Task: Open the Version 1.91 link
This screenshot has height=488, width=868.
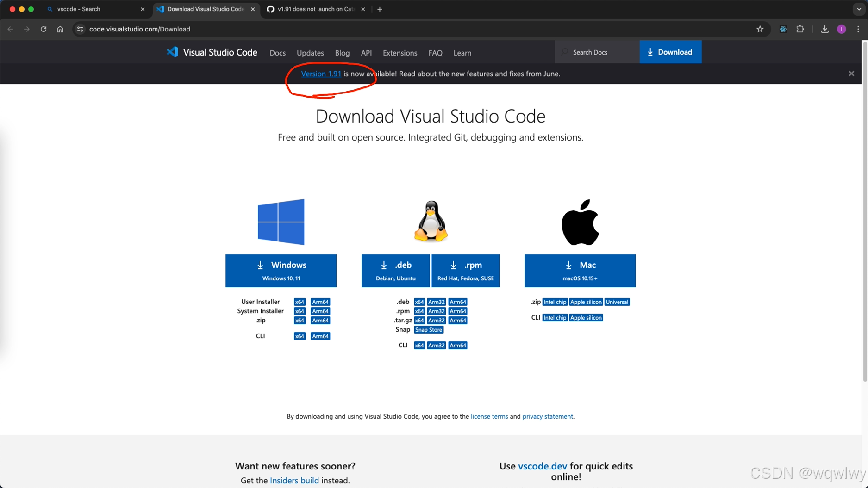Action: pyautogui.click(x=321, y=74)
